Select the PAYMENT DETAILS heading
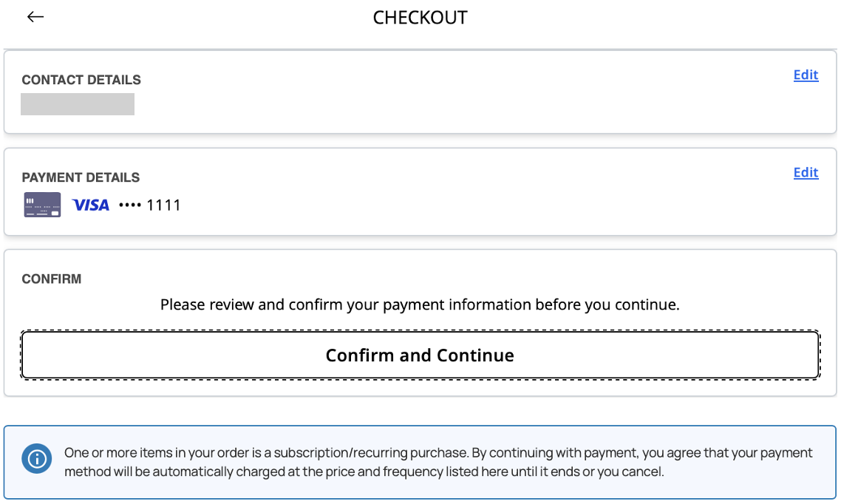Screen dimensions: 841x504 click(x=81, y=177)
